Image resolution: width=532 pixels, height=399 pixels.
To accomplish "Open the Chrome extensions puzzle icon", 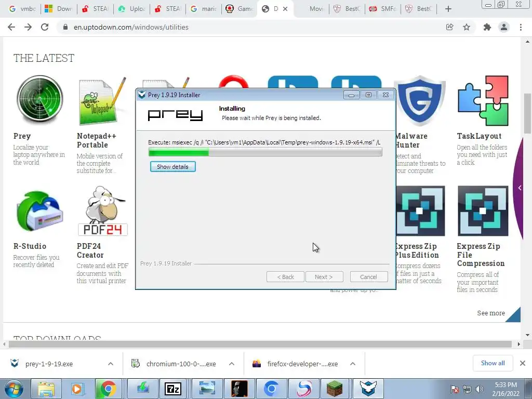I will tap(487, 27).
